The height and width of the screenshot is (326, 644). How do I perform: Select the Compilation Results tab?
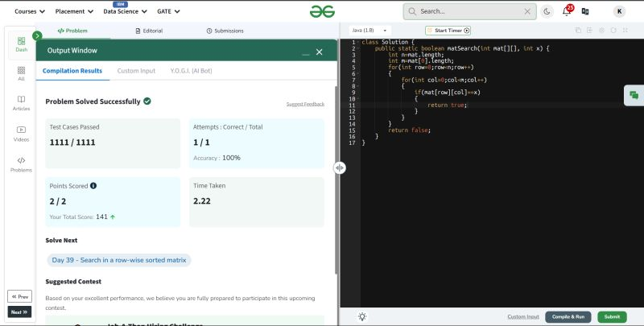72,71
